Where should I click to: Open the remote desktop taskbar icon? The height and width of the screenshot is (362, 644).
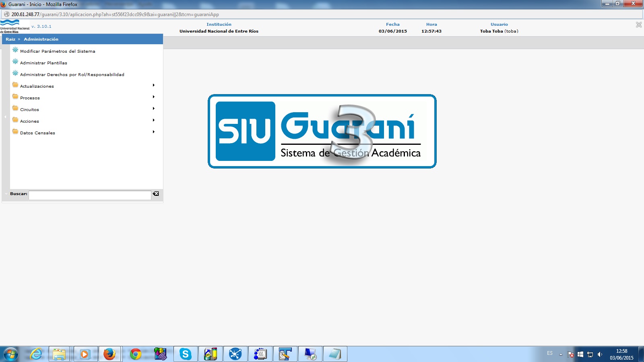point(310,354)
